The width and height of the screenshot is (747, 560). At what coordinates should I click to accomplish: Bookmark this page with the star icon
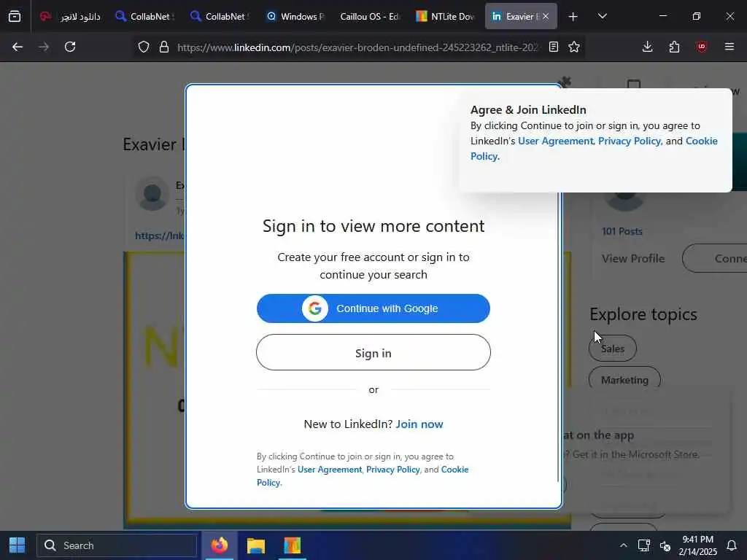[x=574, y=47]
